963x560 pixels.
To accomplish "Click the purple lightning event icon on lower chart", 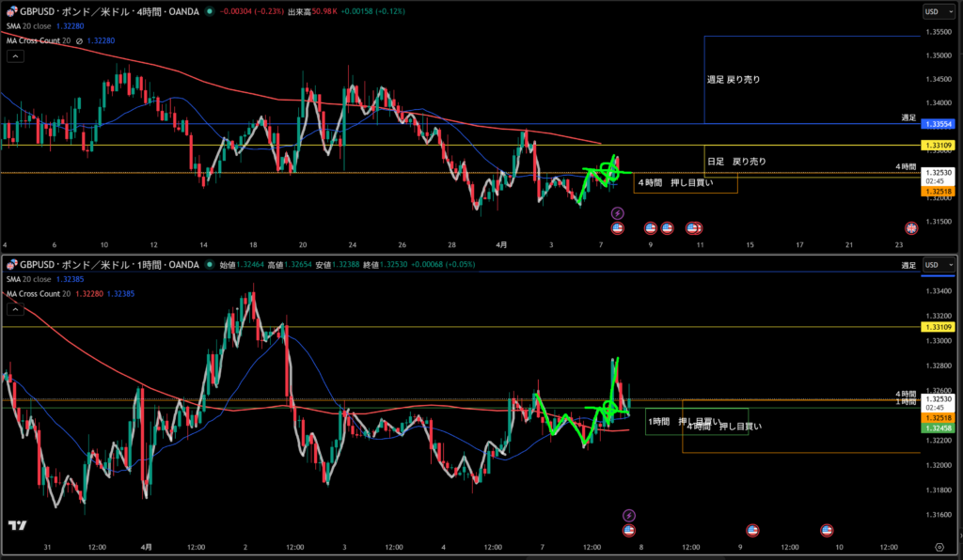I will 629,515.
